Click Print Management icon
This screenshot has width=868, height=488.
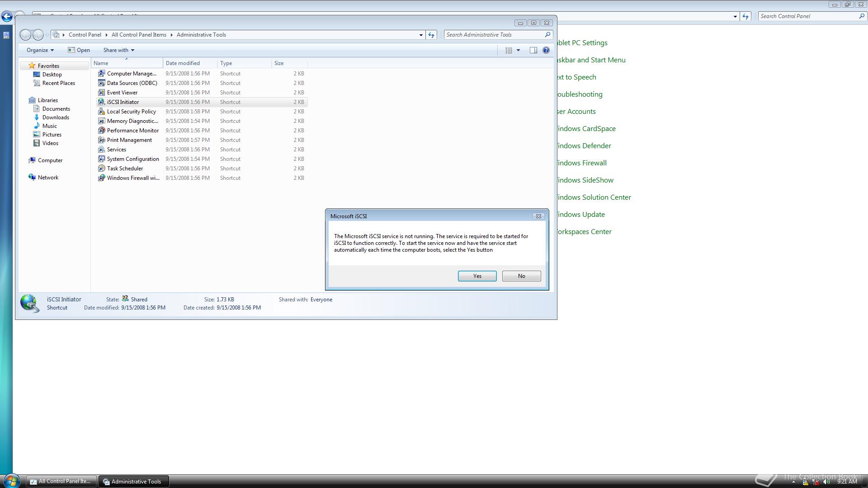click(102, 140)
